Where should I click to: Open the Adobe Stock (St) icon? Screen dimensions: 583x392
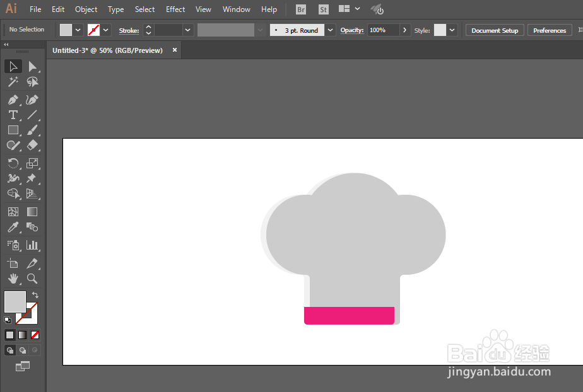click(324, 9)
